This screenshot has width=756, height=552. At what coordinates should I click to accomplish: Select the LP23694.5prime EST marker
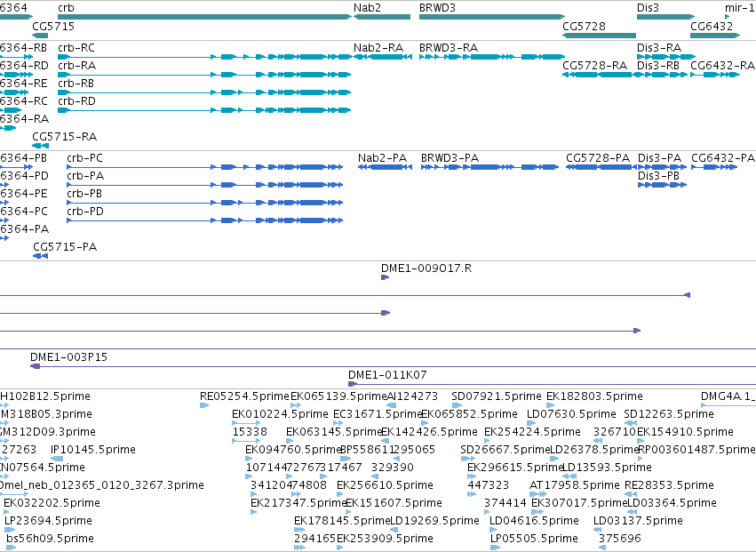pos(10,531)
